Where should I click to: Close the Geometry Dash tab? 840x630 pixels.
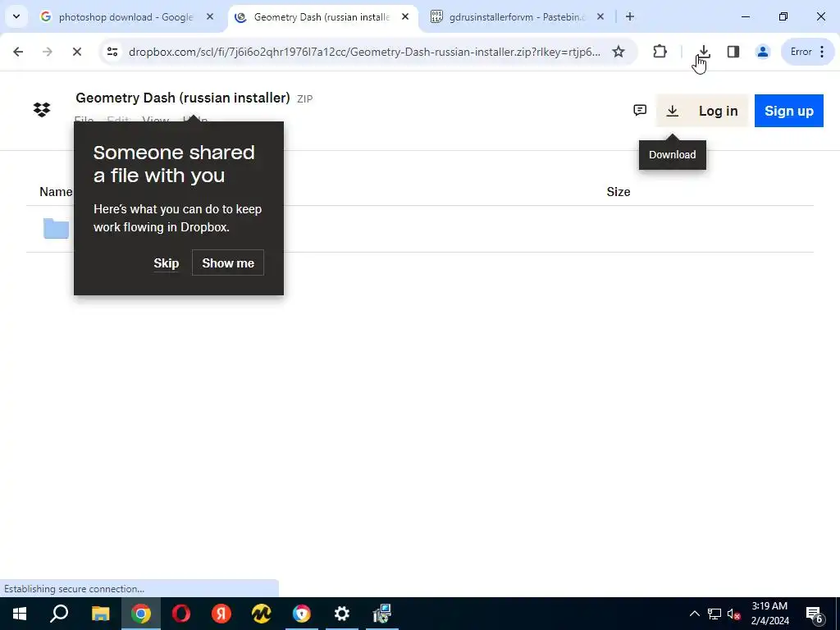coord(405,17)
